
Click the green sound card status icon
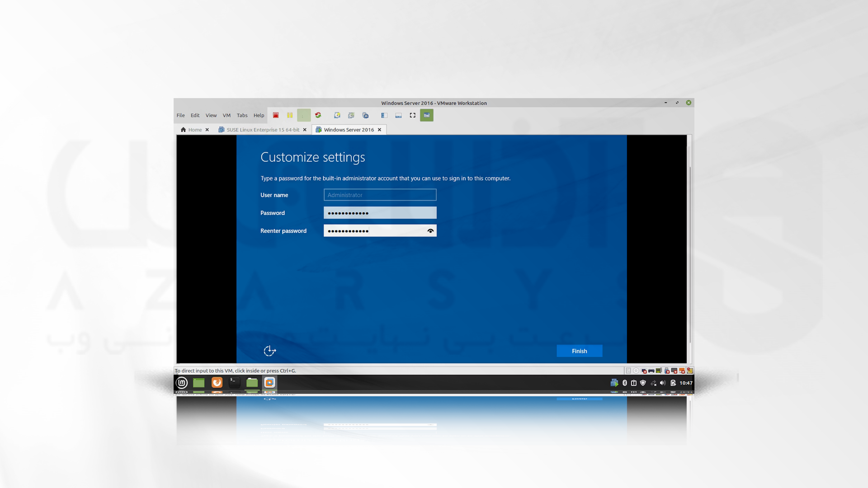tap(659, 371)
